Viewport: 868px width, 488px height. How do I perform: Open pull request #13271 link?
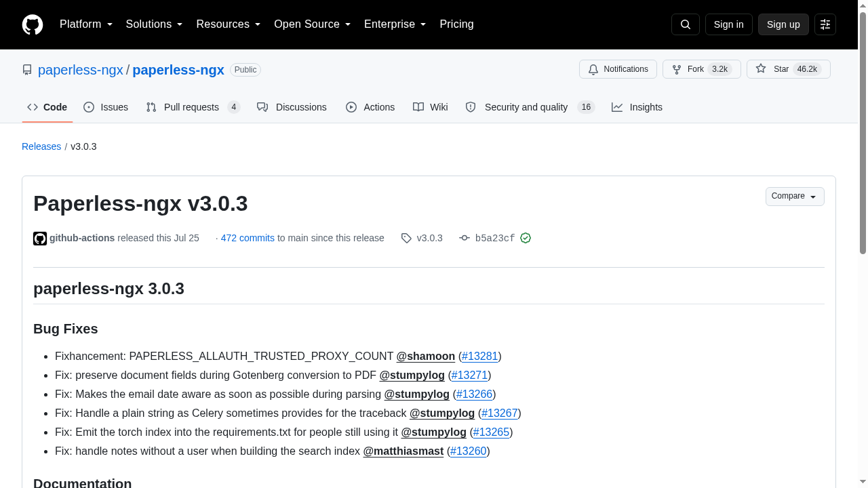[x=469, y=375]
